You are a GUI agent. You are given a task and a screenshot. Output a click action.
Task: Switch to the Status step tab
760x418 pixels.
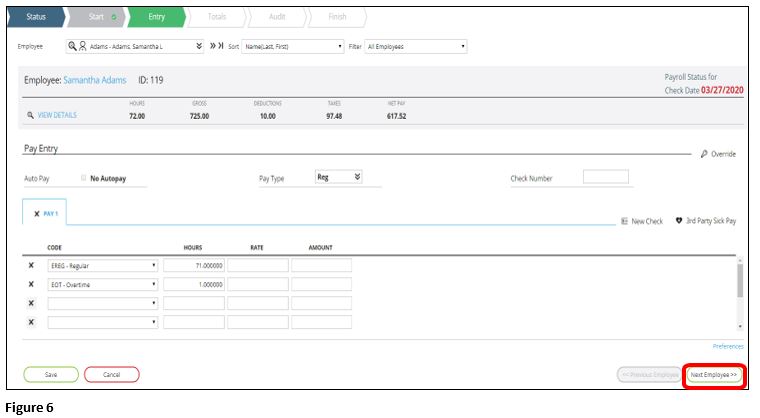(x=36, y=17)
